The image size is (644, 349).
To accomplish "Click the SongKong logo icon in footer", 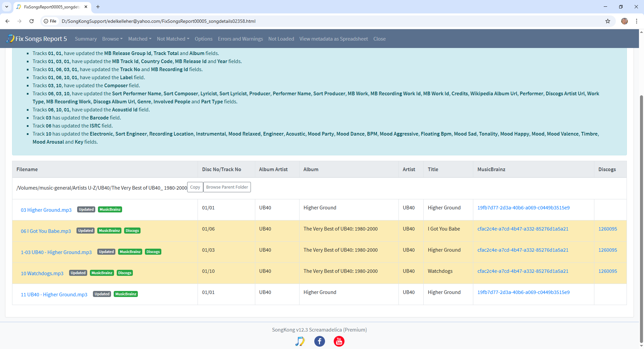I will click(x=300, y=341).
